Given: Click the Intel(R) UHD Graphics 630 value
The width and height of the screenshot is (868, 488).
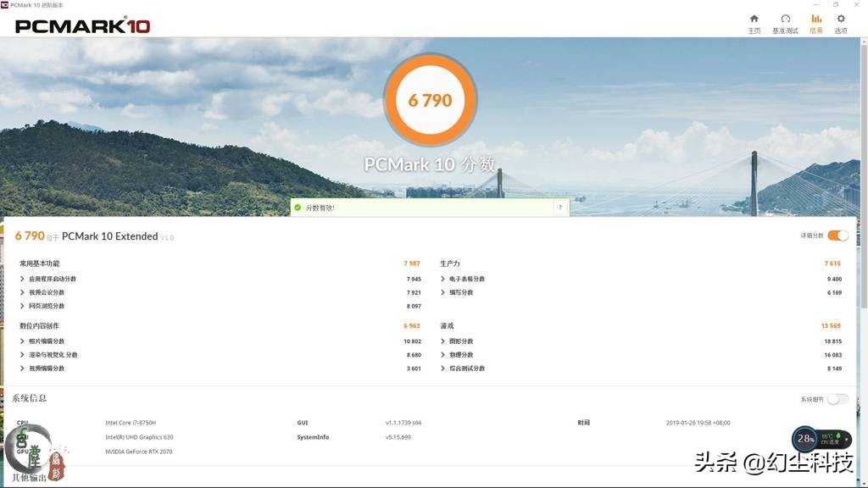Looking at the screenshot, I should pos(140,437).
